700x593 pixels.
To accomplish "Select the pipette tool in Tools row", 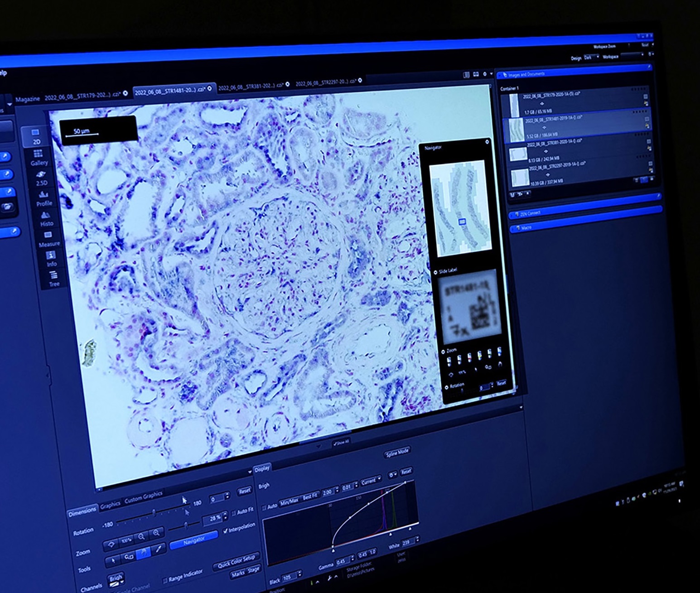I will pos(158,550).
